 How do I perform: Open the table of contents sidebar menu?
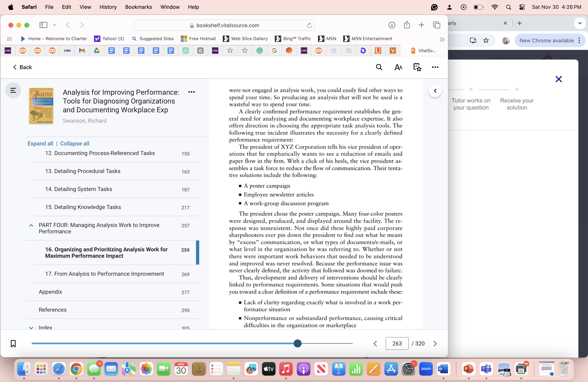[x=13, y=90]
